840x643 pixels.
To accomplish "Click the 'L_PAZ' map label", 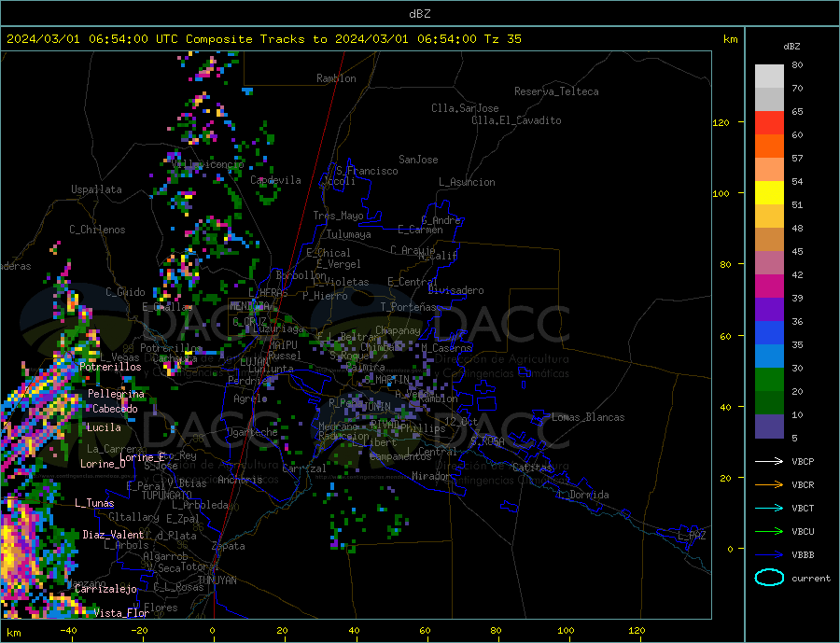I will coord(692,536).
